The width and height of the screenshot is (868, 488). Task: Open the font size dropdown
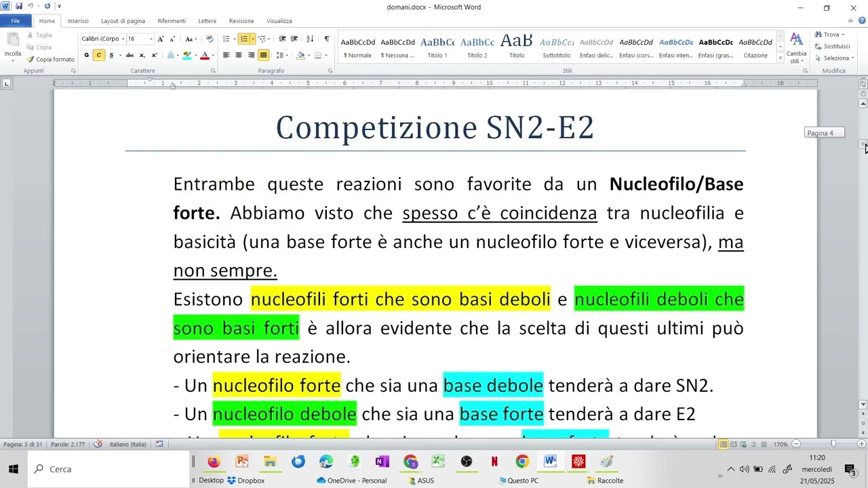pos(151,39)
